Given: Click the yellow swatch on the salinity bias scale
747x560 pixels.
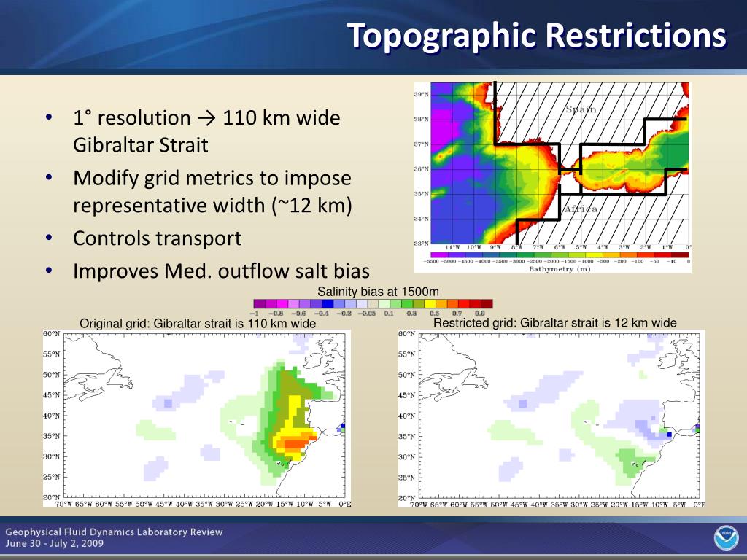Looking at the screenshot, I should (x=430, y=304).
